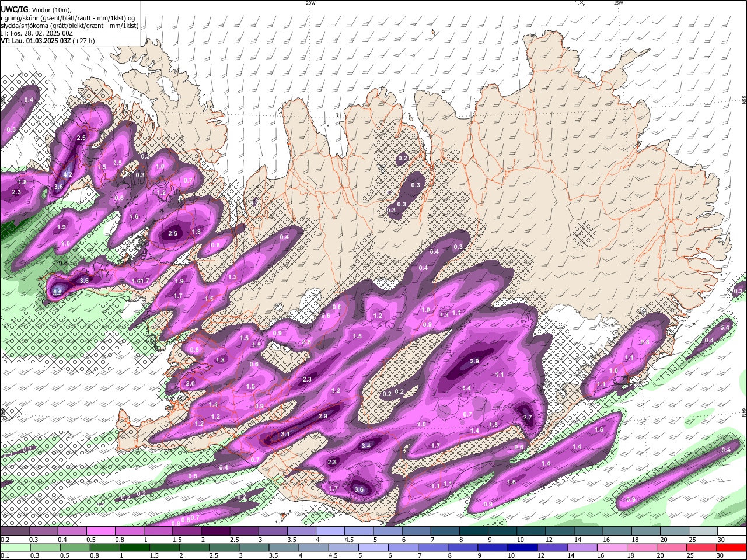
Task: Click the 2.6 precipitation maximum label
Action: (x=173, y=233)
